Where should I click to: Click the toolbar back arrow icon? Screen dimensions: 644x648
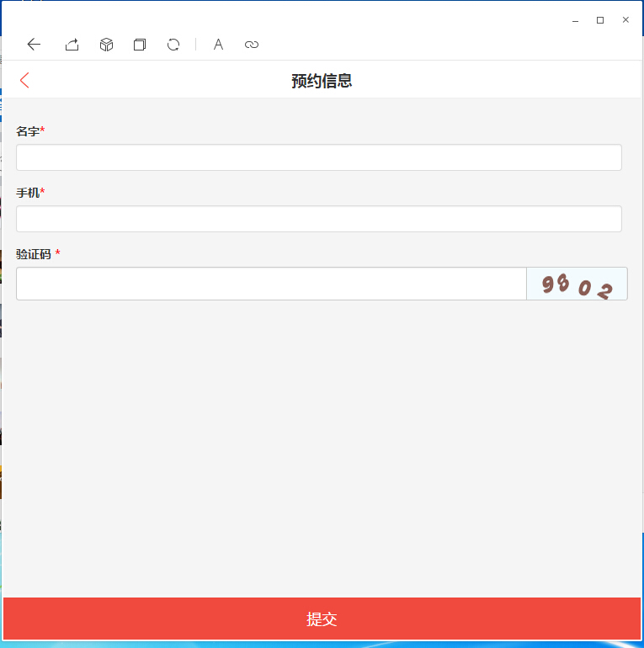pos(34,45)
